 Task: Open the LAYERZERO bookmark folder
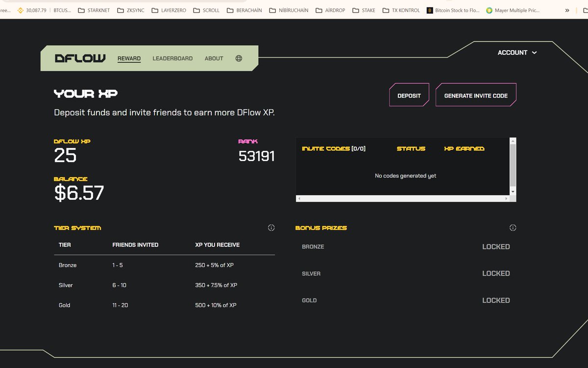(169, 10)
